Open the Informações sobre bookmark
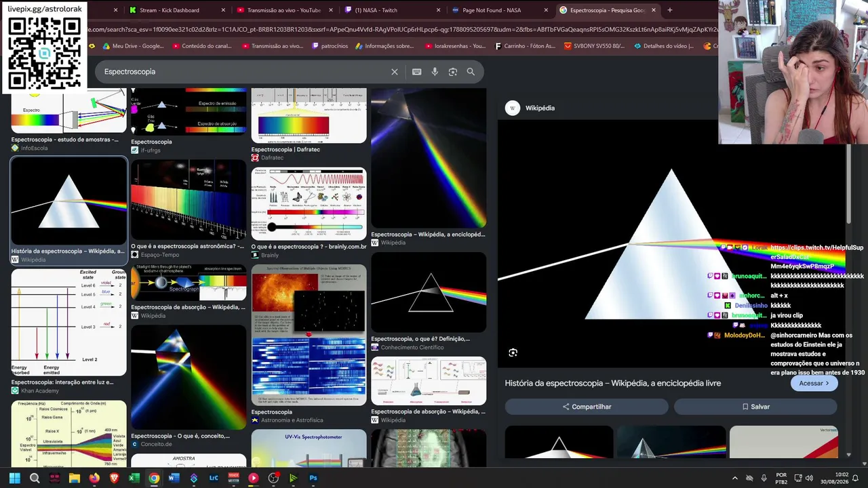 pyautogui.click(x=384, y=46)
